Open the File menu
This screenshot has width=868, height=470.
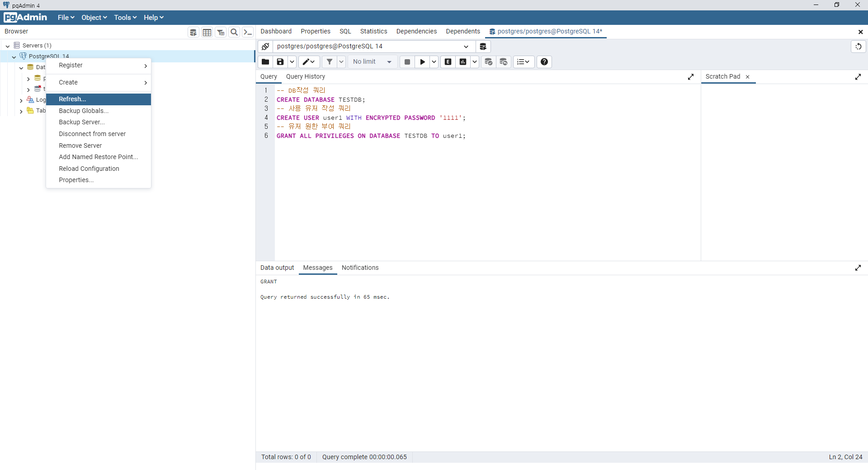point(66,18)
